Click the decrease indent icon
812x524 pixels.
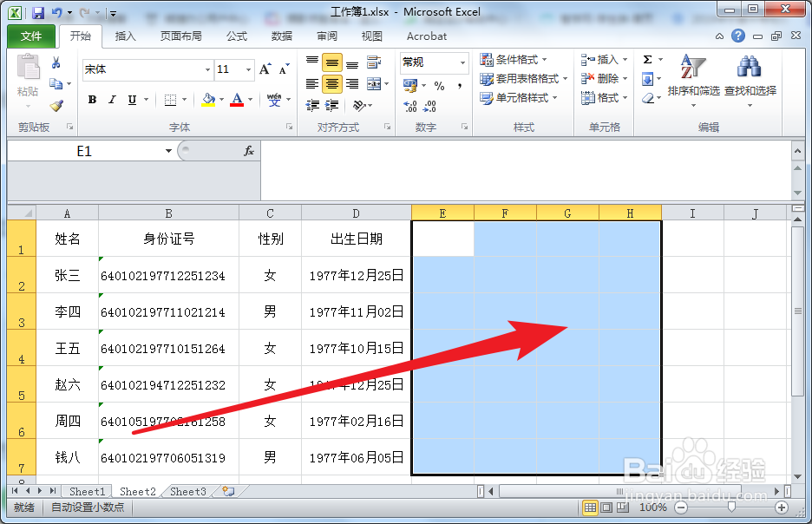pyautogui.click(x=312, y=106)
